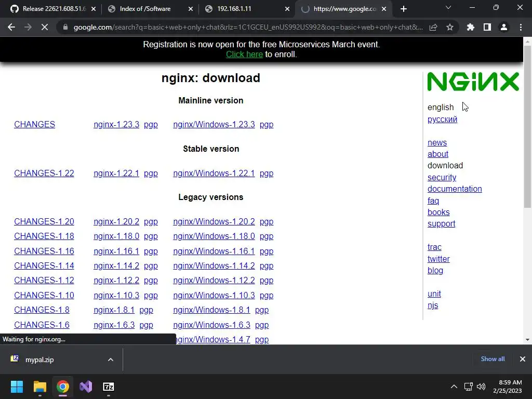Screen dimensions: 532x399
Task: Download nginx-1.18.0 source
Action: pyautogui.click(x=116, y=236)
